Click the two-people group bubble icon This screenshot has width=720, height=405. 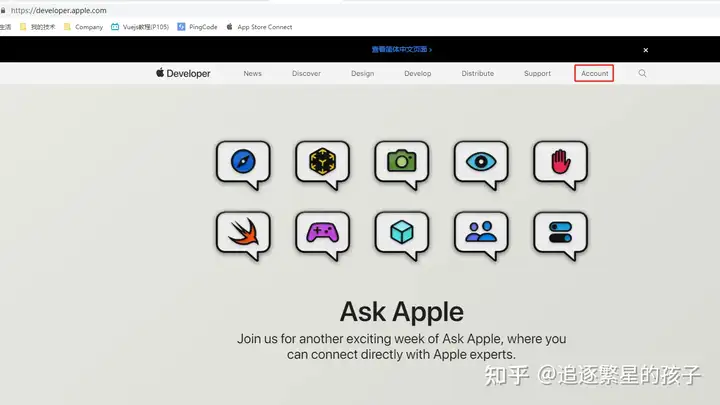click(481, 235)
